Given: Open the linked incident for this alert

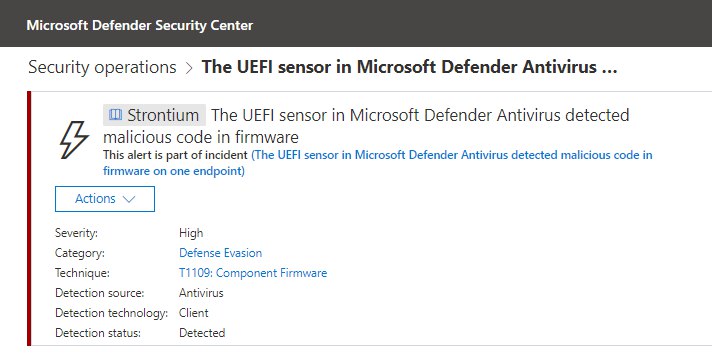Looking at the screenshot, I should [x=377, y=163].
